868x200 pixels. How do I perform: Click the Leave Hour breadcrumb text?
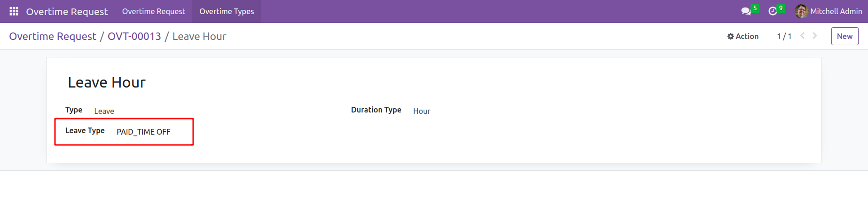click(199, 36)
